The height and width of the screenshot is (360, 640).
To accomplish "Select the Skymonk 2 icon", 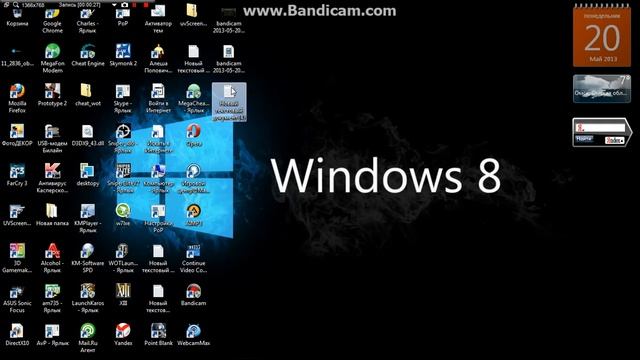I will 123,56.
